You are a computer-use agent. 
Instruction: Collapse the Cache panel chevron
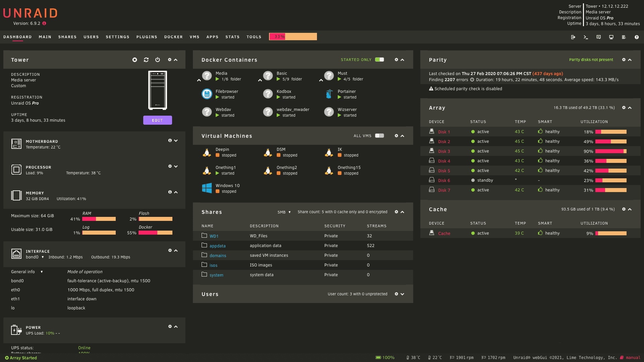click(x=630, y=209)
